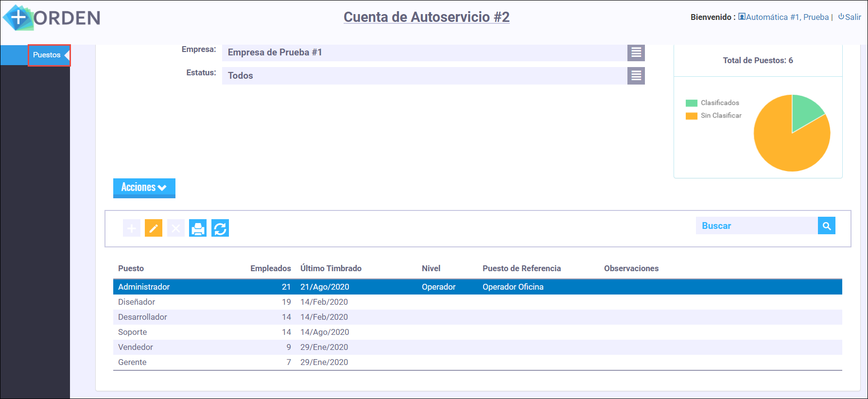Click the add new record plus icon
Image resolution: width=868 pixels, height=399 pixels.
click(x=132, y=228)
